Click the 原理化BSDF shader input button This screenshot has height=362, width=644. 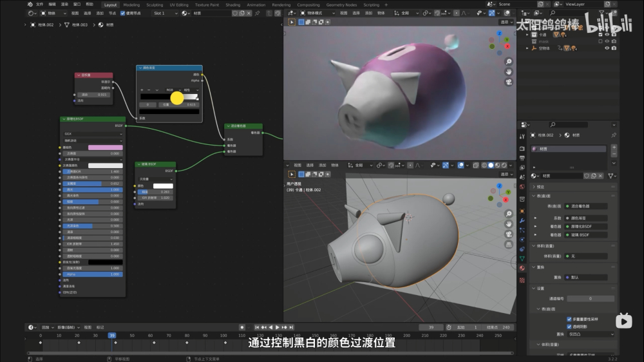pos(586,226)
